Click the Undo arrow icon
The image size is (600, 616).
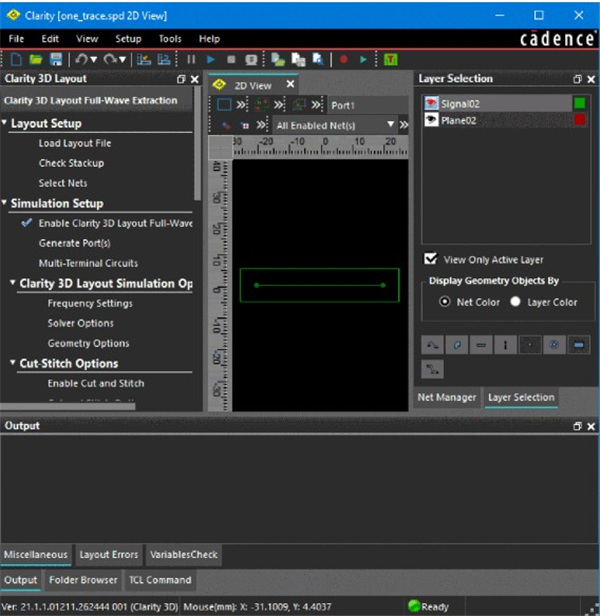(x=81, y=60)
